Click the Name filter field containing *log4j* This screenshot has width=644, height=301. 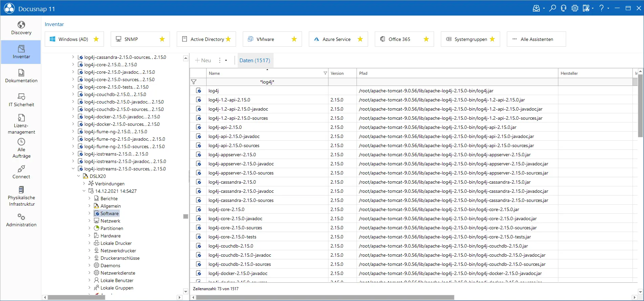coord(267,82)
